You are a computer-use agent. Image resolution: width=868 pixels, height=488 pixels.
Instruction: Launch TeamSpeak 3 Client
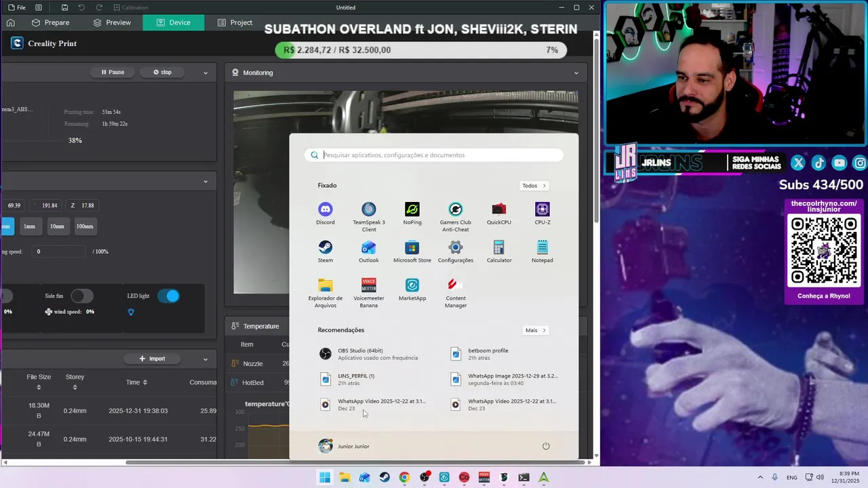click(x=369, y=217)
